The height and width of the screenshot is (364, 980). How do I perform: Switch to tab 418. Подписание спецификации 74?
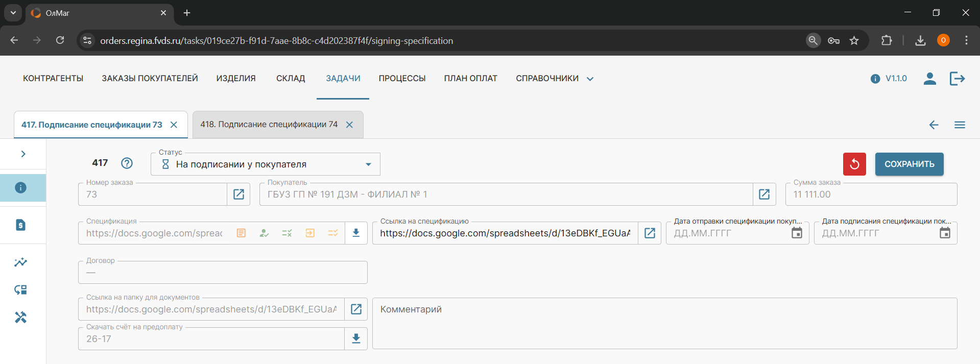click(x=269, y=125)
